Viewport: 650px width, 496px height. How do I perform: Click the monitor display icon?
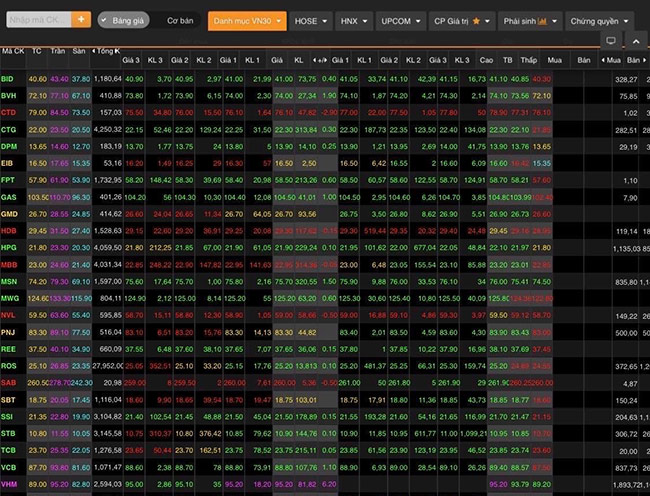point(611,41)
